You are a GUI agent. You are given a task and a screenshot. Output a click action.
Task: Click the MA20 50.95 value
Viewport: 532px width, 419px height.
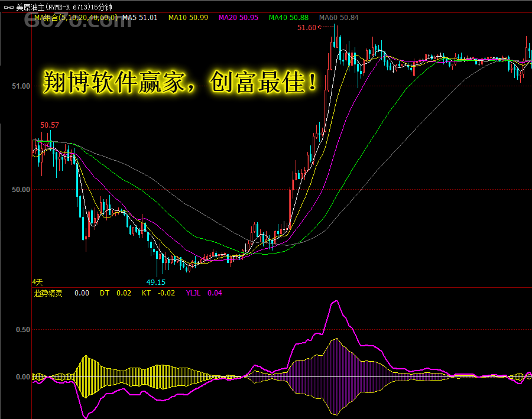click(239, 18)
